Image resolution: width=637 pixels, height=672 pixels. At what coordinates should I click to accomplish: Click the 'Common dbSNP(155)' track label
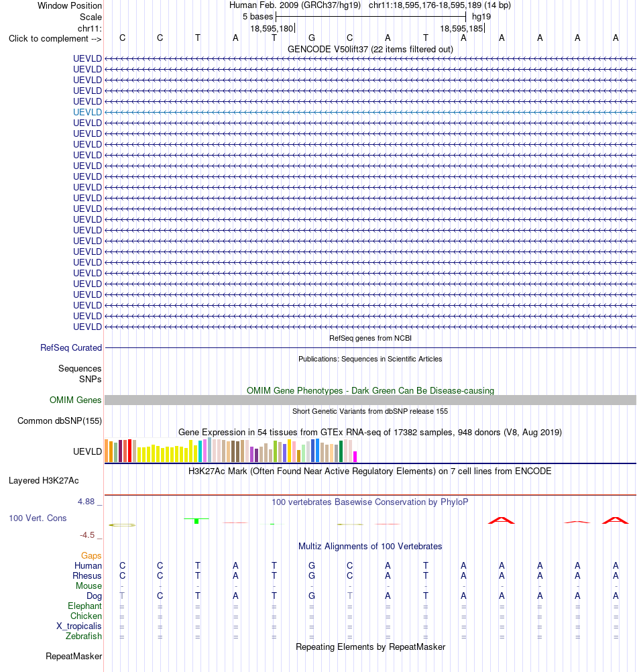[x=60, y=421]
